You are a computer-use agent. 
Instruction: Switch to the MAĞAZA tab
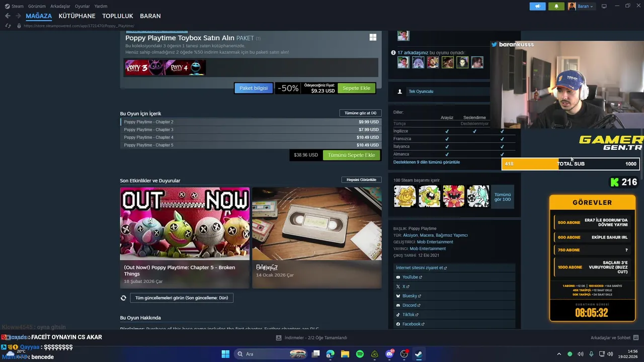click(39, 16)
